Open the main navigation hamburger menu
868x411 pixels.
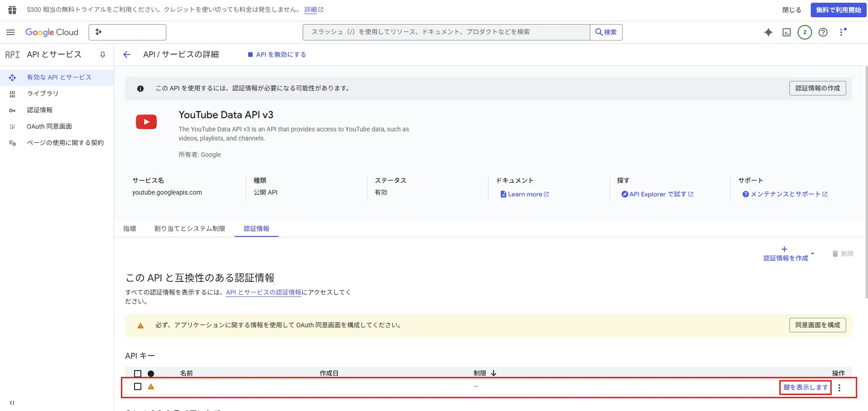click(x=10, y=32)
